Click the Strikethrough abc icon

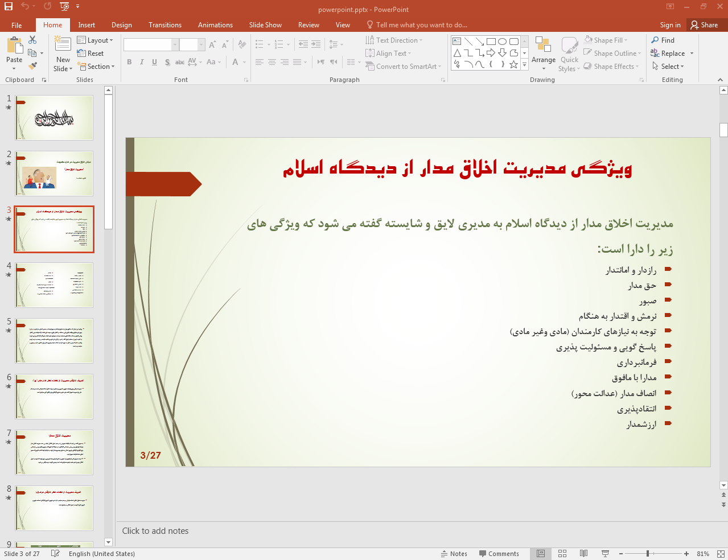pyautogui.click(x=179, y=62)
